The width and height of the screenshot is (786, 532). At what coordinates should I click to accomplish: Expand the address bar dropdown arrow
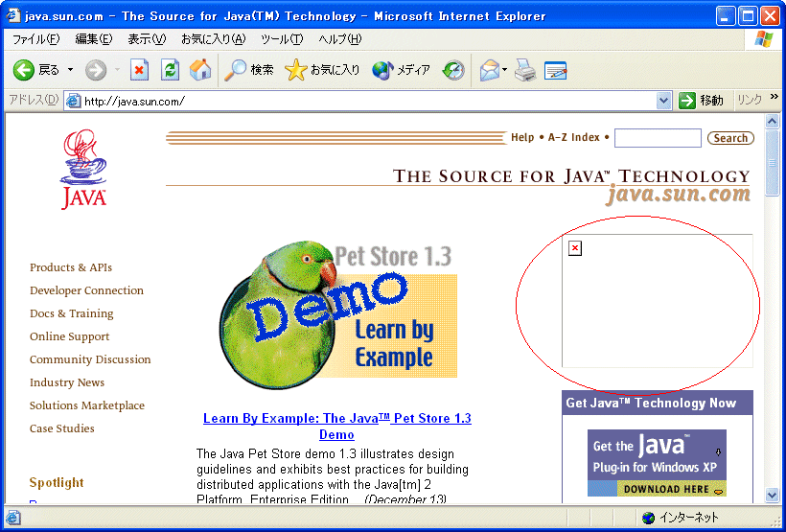663,101
